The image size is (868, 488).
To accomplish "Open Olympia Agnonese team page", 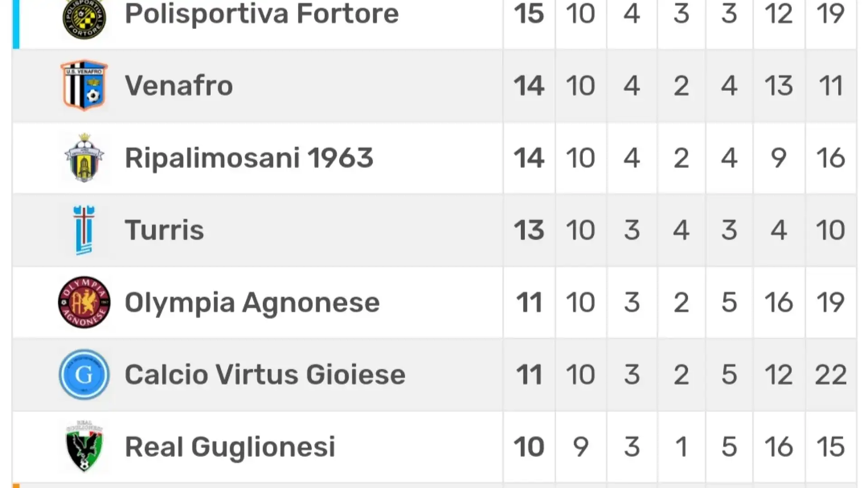I will [252, 302].
